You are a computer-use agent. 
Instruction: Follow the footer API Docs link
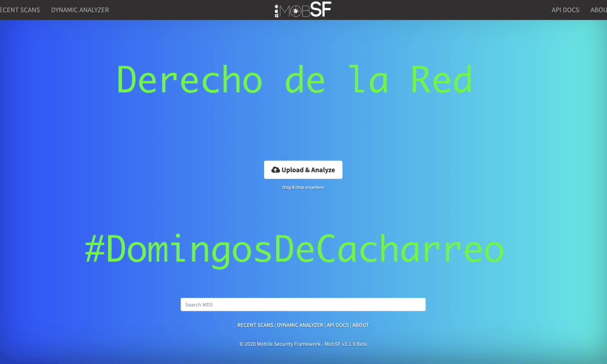click(337, 325)
